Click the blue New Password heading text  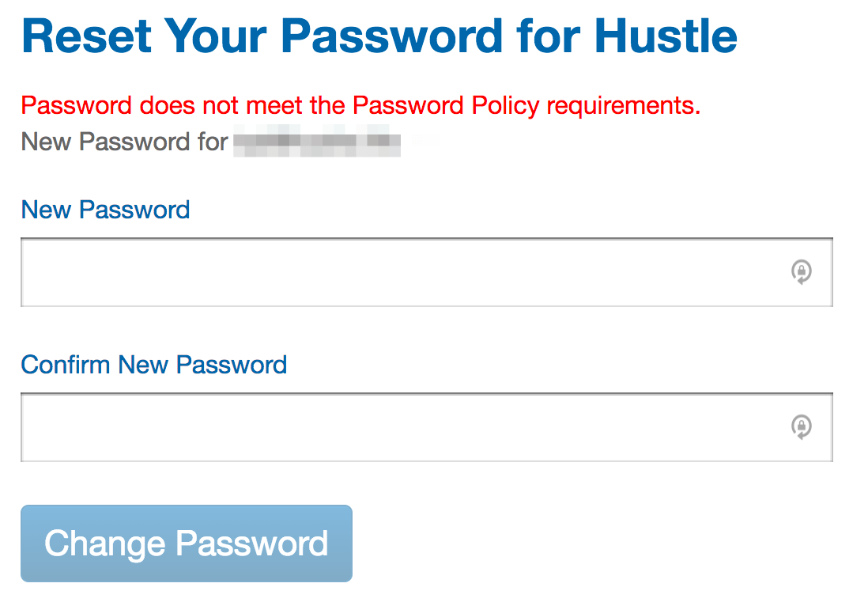point(105,210)
